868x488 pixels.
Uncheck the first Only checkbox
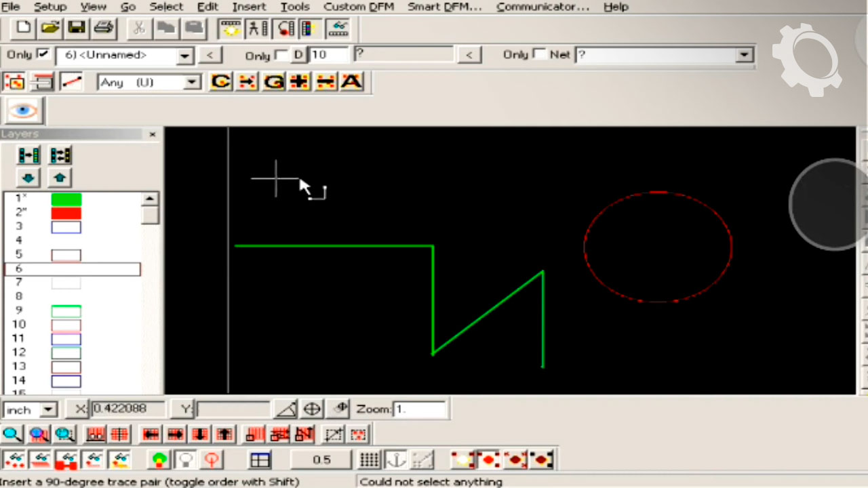pyautogui.click(x=43, y=54)
